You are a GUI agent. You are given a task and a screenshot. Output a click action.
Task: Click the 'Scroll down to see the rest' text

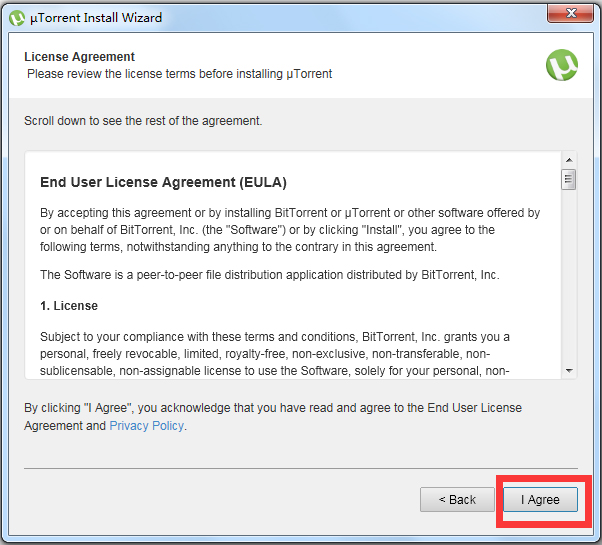(143, 121)
